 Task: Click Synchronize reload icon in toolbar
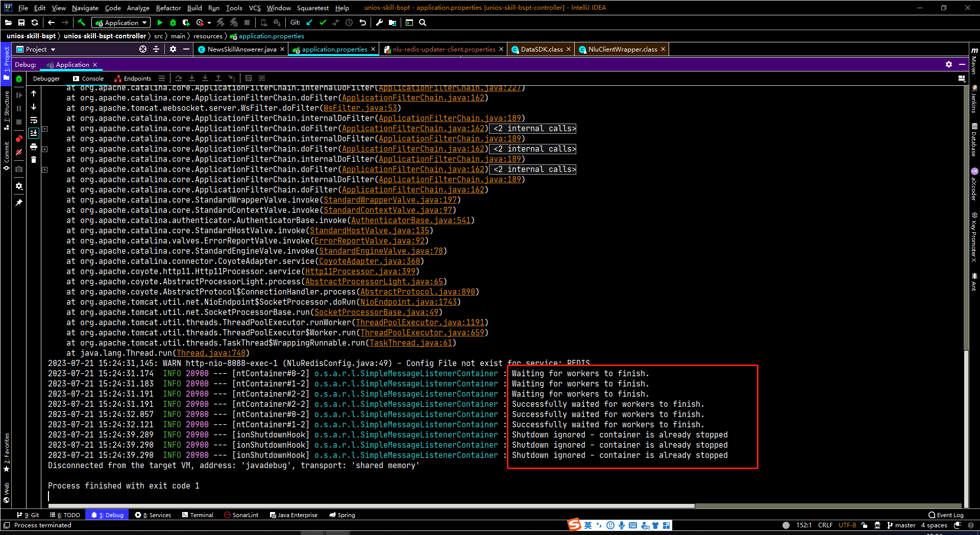(x=35, y=22)
